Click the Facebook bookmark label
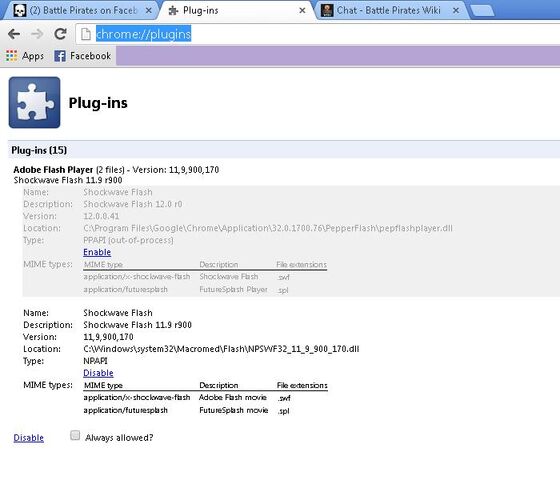 click(90, 56)
